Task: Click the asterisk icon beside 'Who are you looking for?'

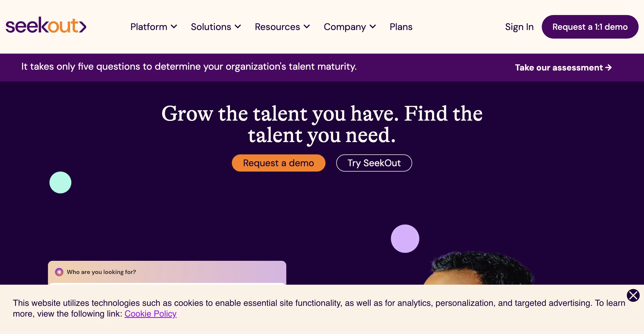Action: click(x=59, y=272)
